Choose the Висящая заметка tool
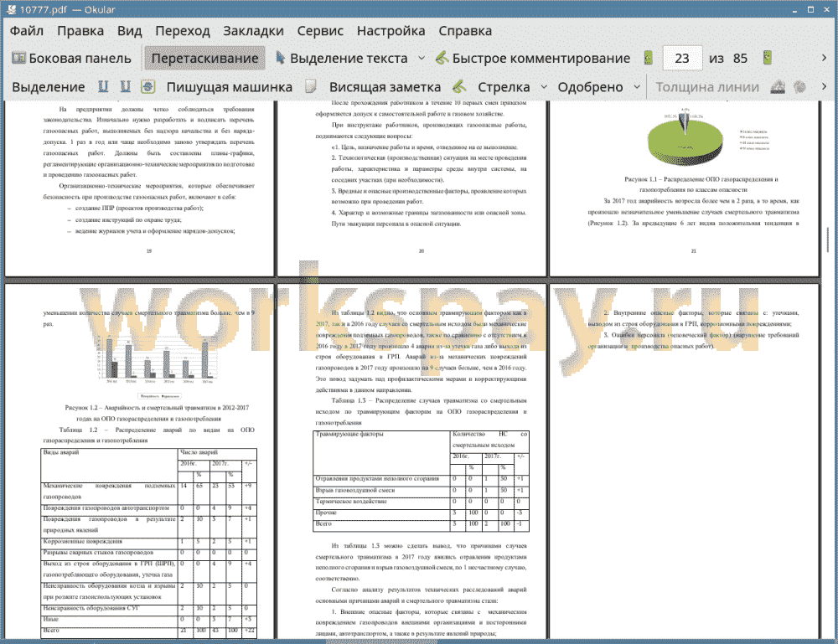Screen dimensions: 838x644 385,87
